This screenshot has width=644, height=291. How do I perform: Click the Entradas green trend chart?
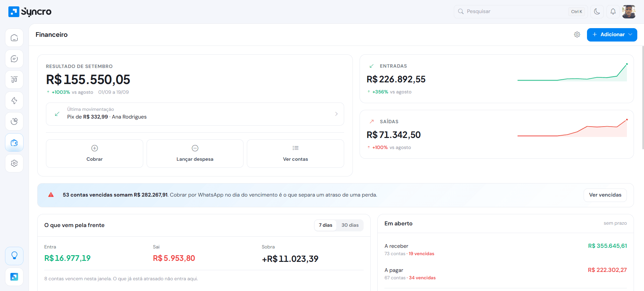coord(572,72)
